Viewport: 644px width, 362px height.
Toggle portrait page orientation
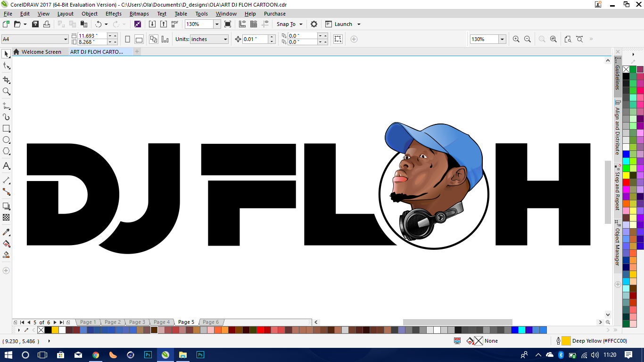[x=127, y=39]
